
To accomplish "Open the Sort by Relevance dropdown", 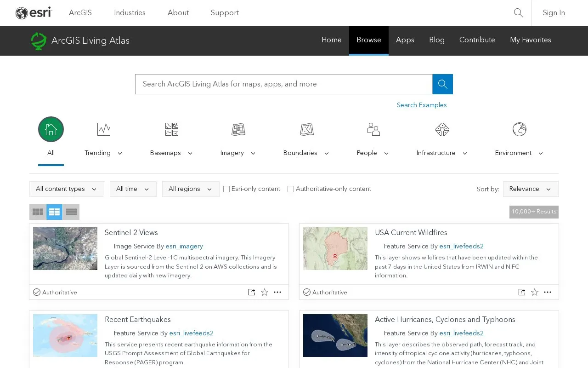I will [x=531, y=189].
